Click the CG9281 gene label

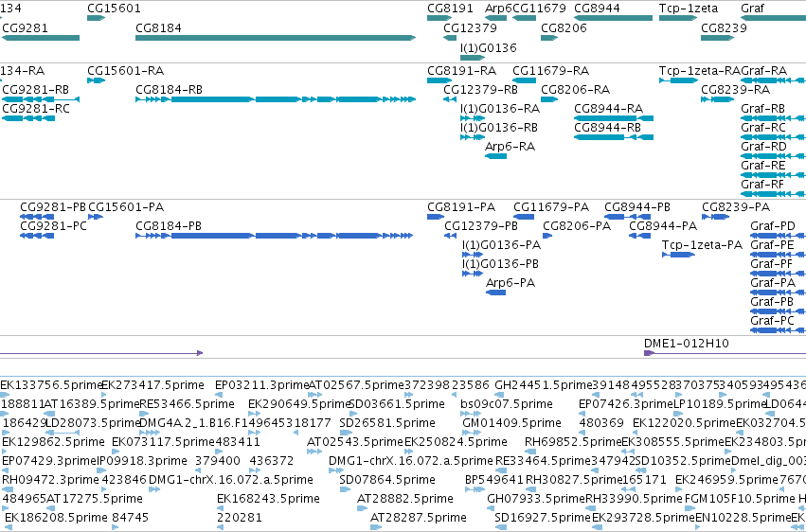[x=26, y=27]
